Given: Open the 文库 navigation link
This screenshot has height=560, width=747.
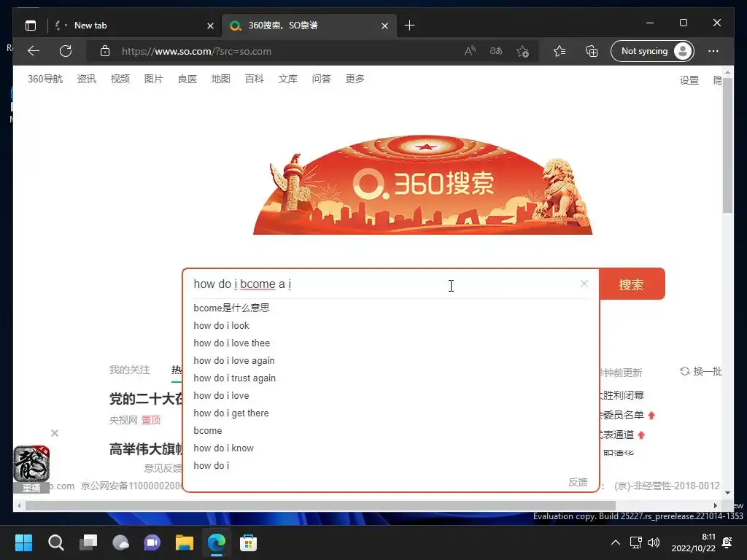Looking at the screenshot, I should point(287,79).
